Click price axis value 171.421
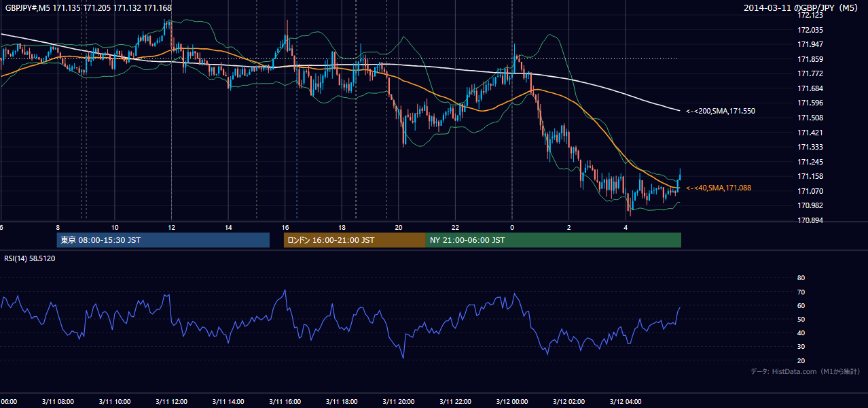Screen dimensions: 868x408 click(810, 133)
